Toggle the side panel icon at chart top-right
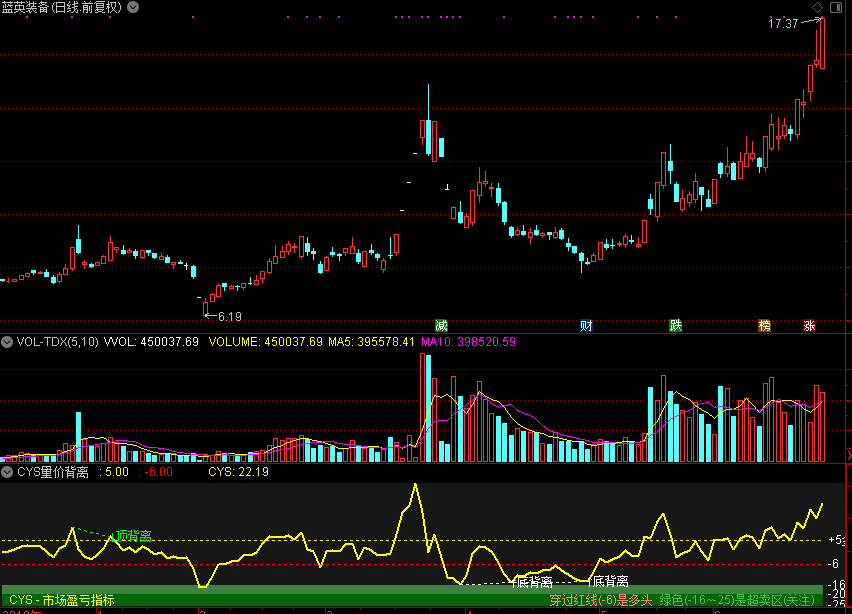This screenshot has width=852, height=614. tap(836, 7)
